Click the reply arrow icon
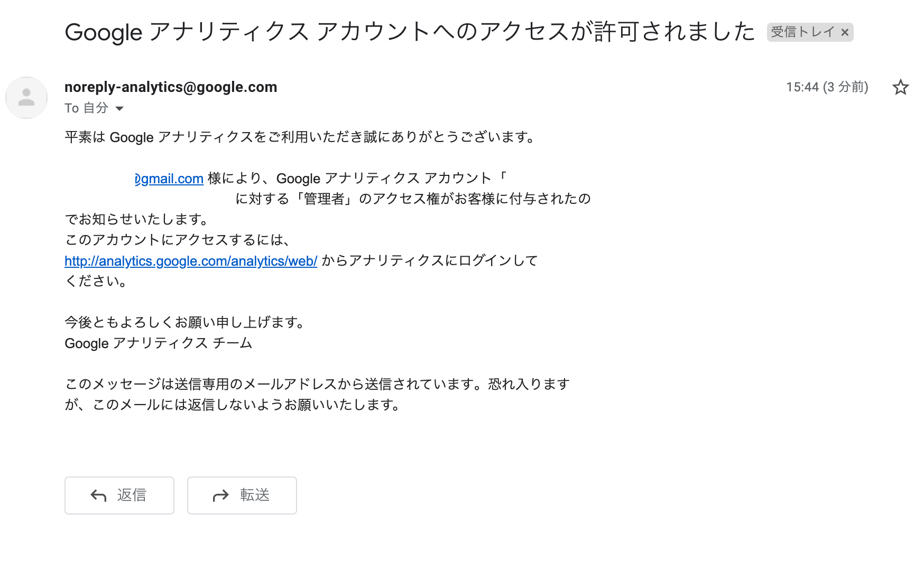Viewport: 924px width, 561px height. click(x=98, y=495)
